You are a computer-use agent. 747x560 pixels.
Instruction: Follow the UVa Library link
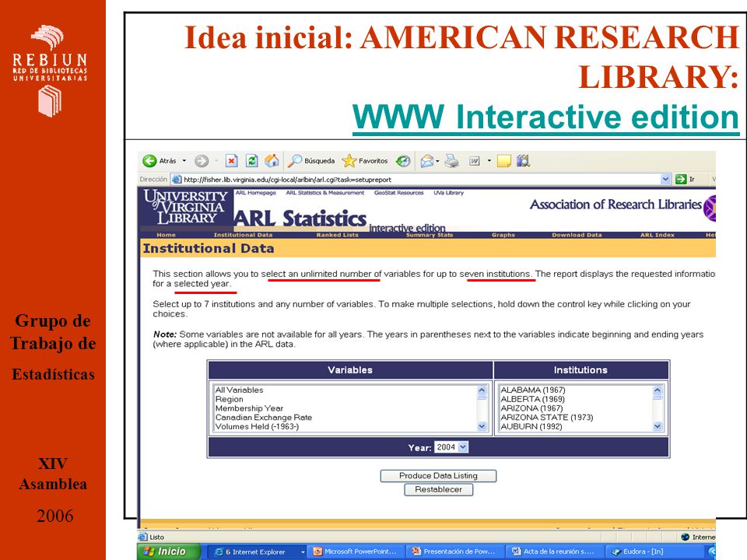[x=448, y=193]
